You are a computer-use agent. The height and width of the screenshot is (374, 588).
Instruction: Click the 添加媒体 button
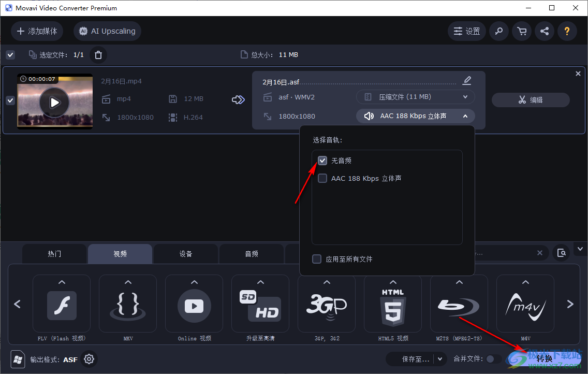pyautogui.click(x=37, y=31)
